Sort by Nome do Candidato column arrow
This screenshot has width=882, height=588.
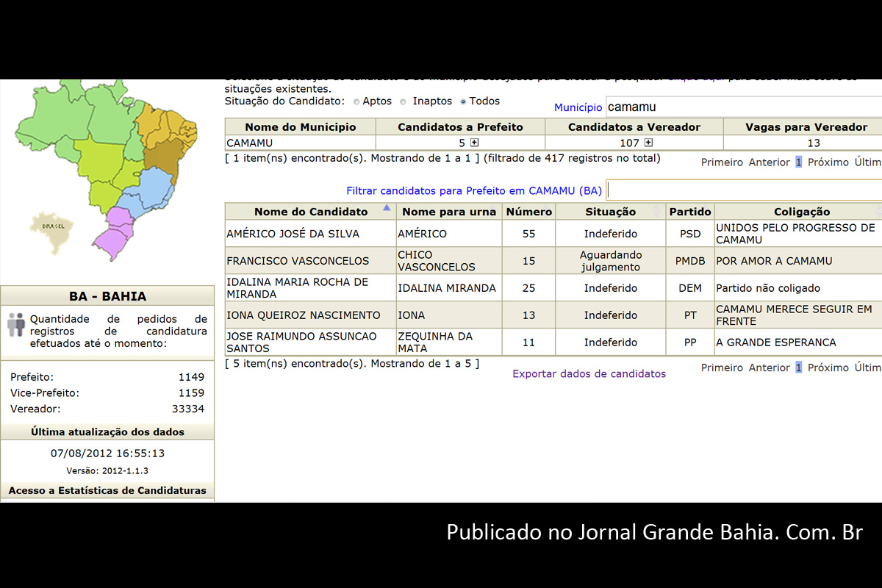click(x=387, y=208)
